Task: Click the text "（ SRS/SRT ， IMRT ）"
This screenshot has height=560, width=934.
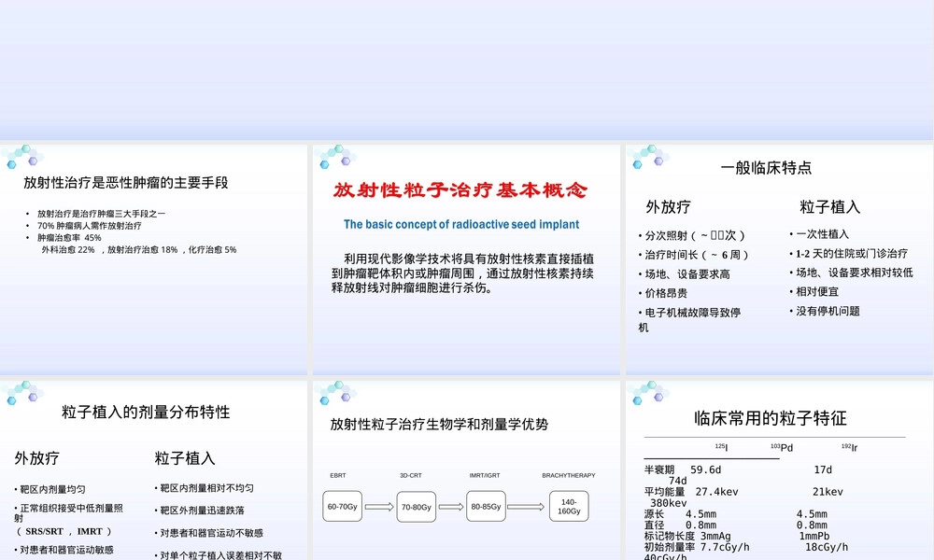Action: [x=64, y=531]
